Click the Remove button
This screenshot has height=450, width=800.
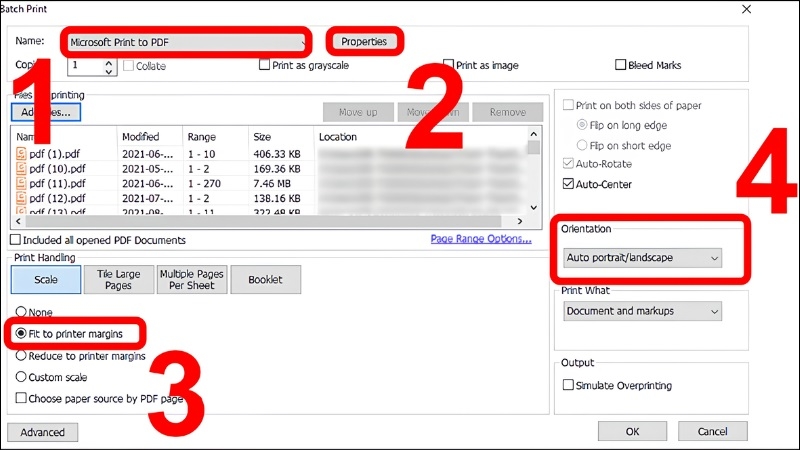[508, 112]
